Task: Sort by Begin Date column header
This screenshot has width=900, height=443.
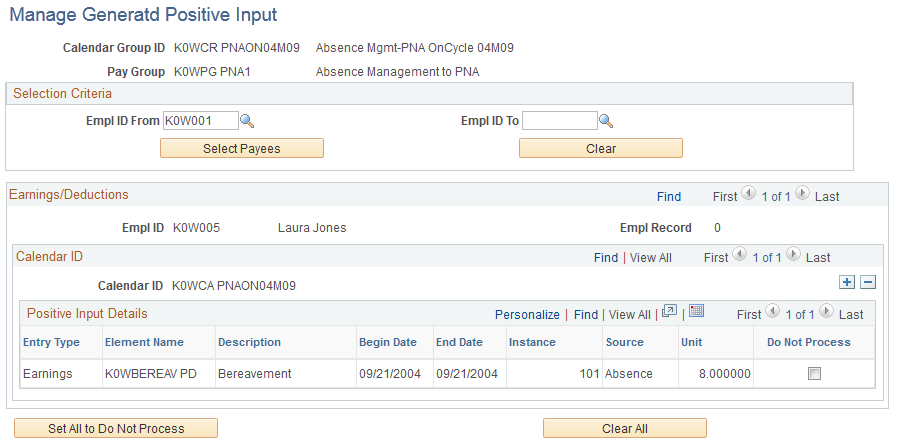Action: (387, 342)
